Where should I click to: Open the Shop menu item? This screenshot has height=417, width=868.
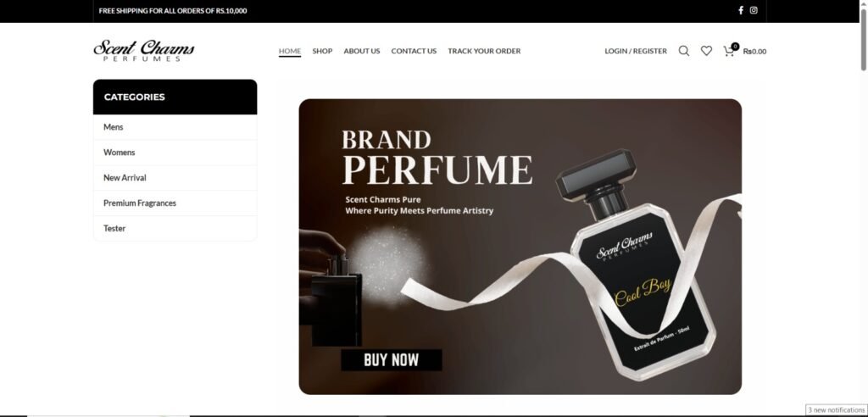click(x=322, y=51)
